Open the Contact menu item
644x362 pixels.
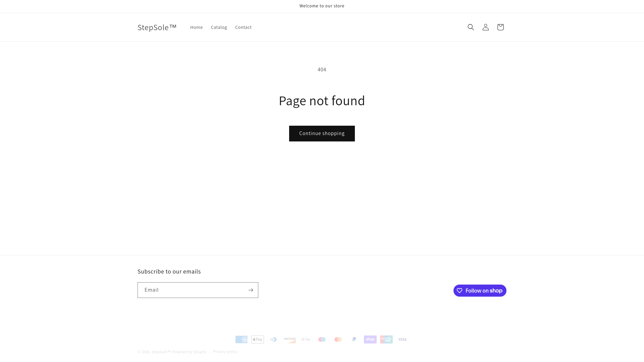243,27
